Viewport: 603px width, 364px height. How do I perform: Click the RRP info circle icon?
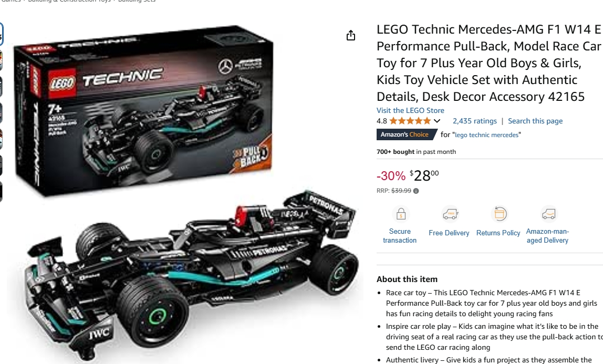[x=415, y=191]
